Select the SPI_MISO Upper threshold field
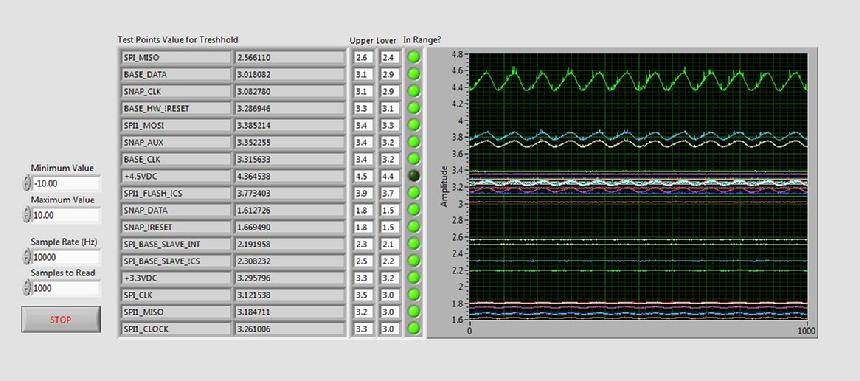 (x=363, y=57)
